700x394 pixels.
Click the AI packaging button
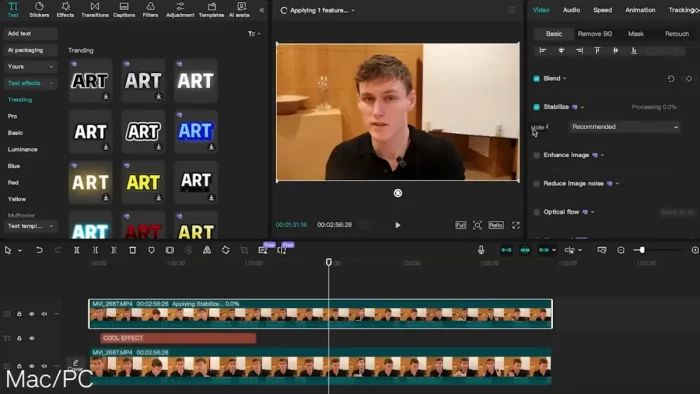click(x=30, y=50)
